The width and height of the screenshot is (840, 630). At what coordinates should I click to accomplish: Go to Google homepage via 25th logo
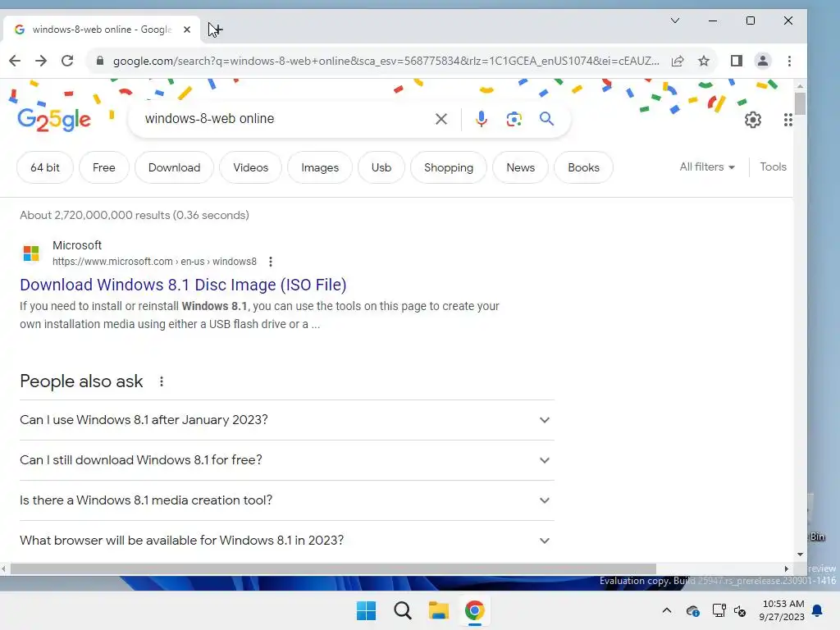[x=54, y=119]
